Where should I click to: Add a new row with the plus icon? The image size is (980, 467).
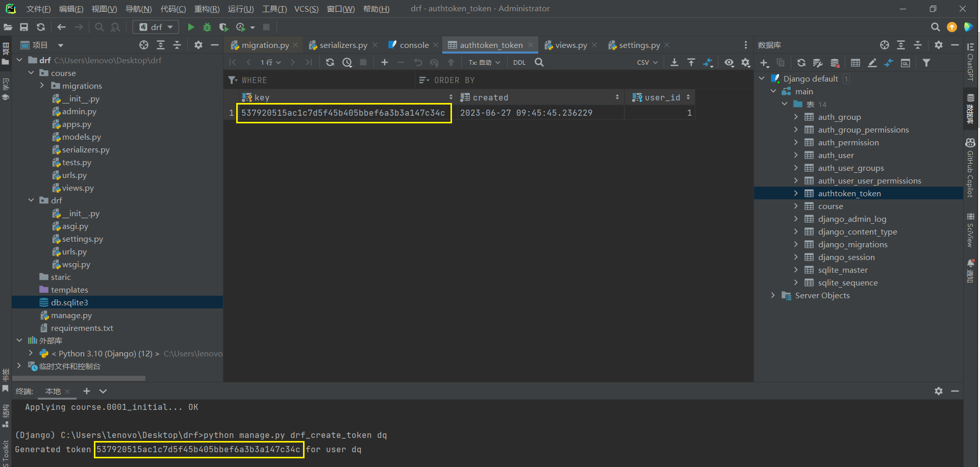[x=385, y=62]
